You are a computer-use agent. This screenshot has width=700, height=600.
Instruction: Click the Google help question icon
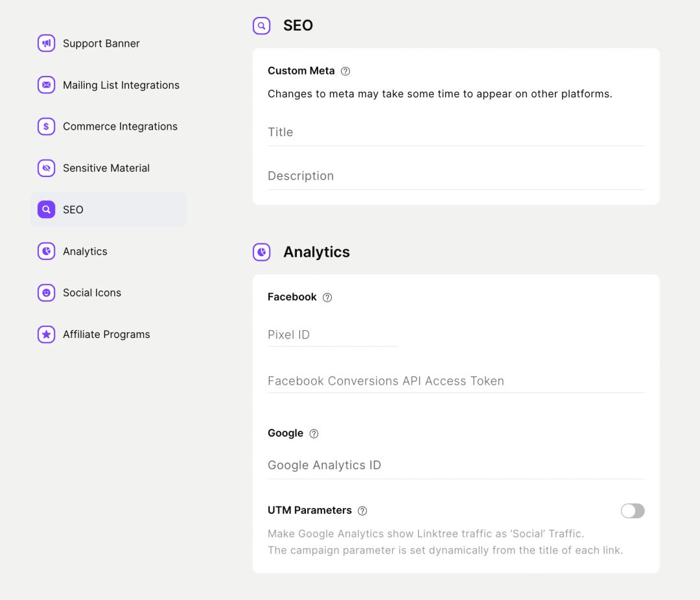click(314, 433)
